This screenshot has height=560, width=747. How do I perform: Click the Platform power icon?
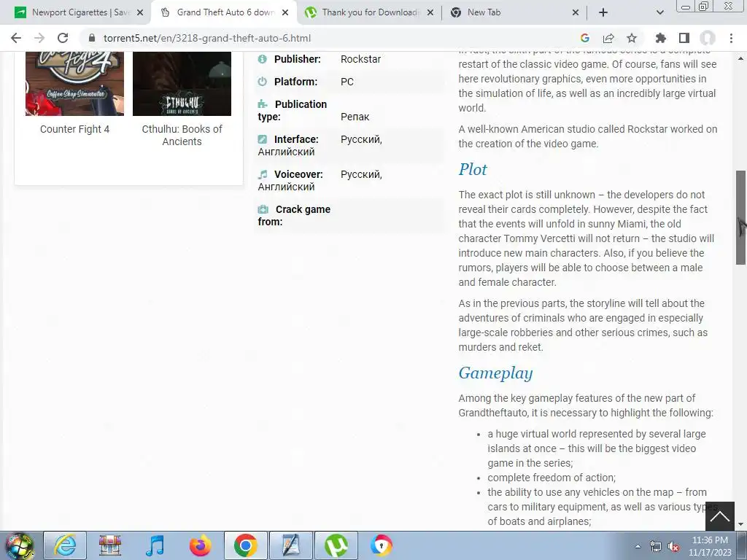262,82
